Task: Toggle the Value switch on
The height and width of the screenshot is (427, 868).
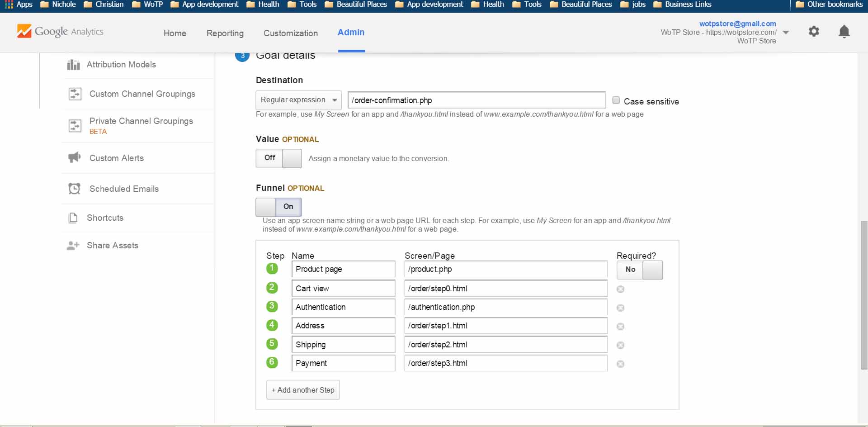Action: (x=278, y=158)
